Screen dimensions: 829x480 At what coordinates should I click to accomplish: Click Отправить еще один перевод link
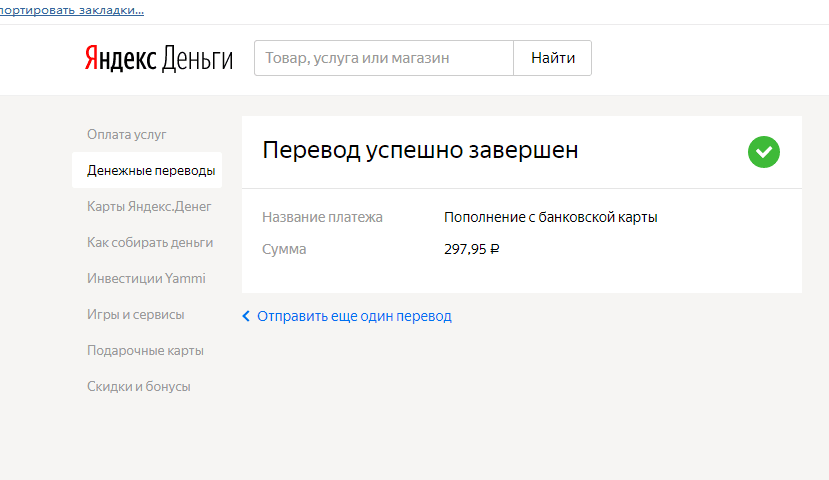(x=354, y=316)
